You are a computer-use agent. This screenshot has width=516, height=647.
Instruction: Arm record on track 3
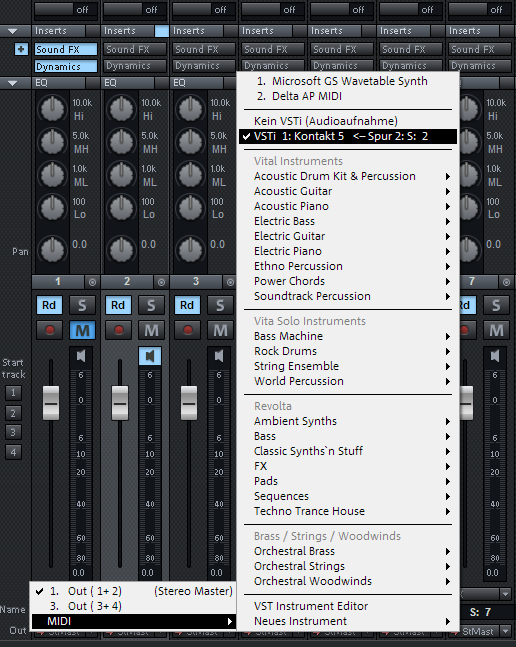187,330
